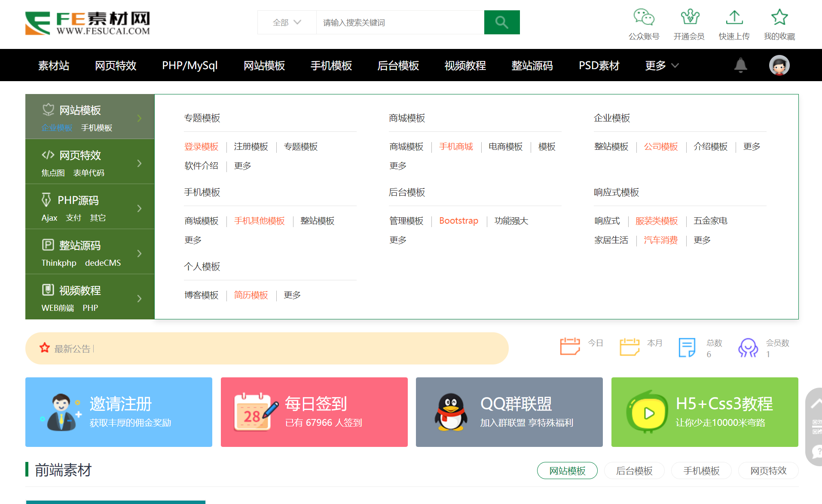
Task: Click the notification bell icon
Action: point(740,65)
